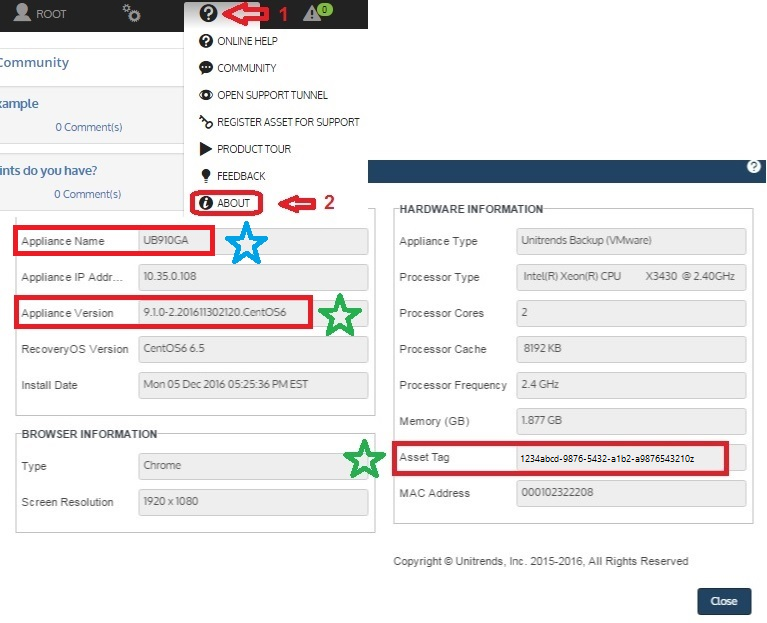Click the ROOT user icon

coord(22,13)
